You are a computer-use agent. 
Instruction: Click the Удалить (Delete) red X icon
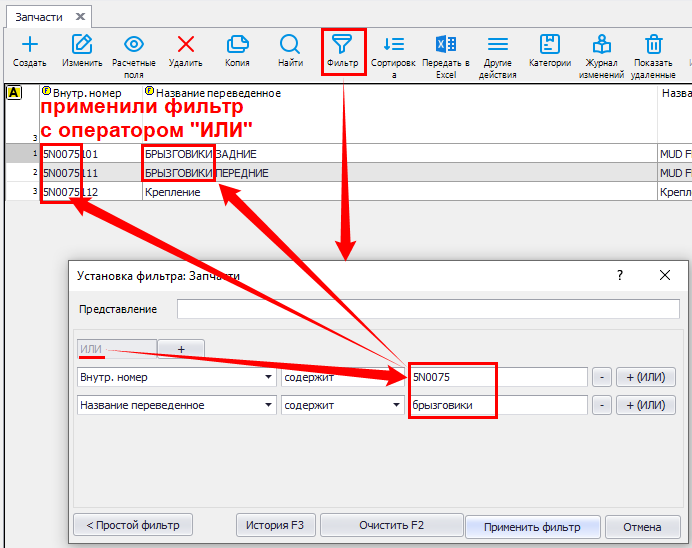(185, 45)
